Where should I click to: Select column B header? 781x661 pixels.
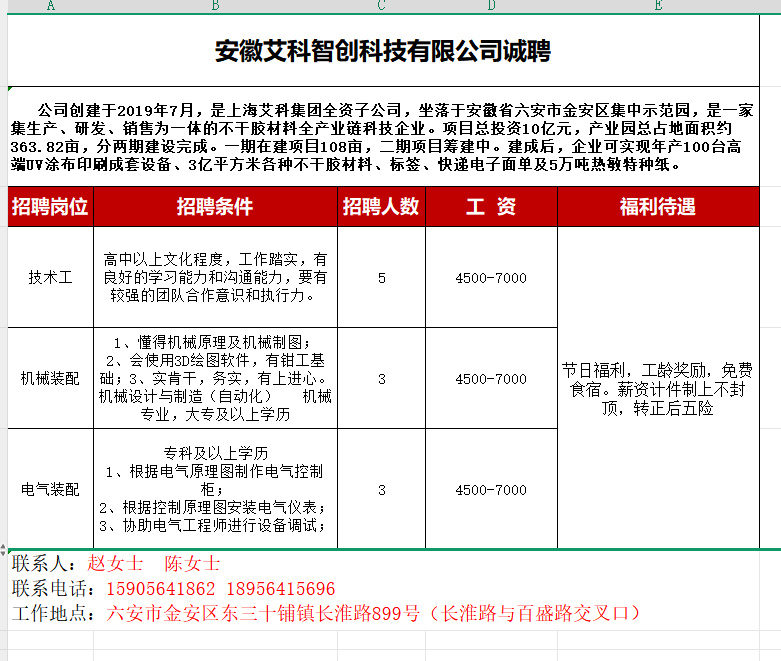[215, 6]
